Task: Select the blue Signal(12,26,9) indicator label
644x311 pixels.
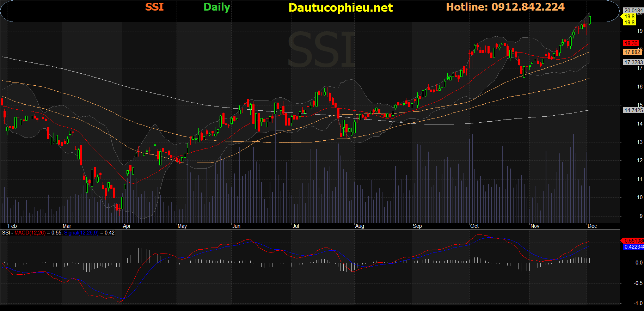Action: pyautogui.click(x=81, y=233)
